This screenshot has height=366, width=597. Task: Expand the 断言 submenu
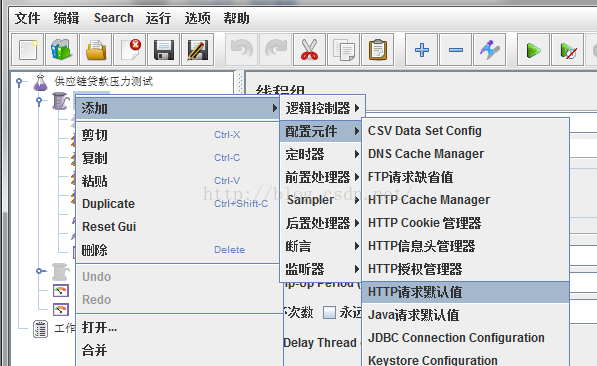(320, 246)
